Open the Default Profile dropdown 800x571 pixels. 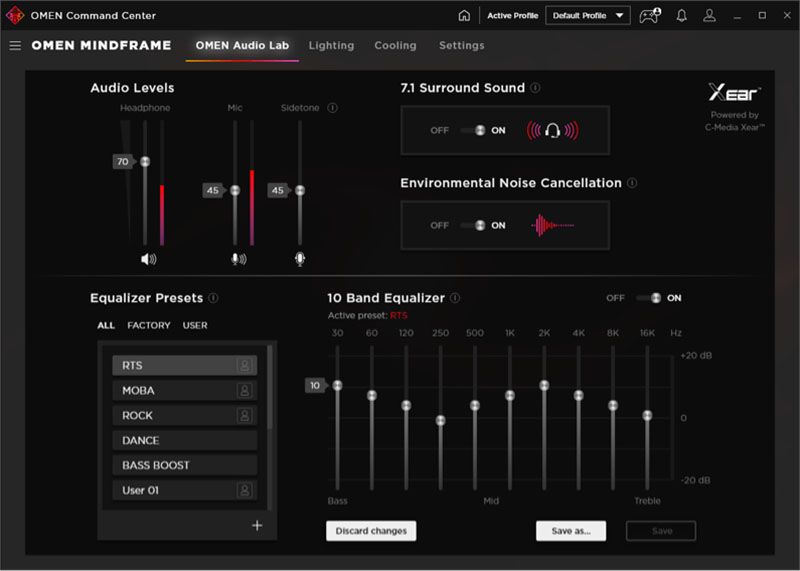coord(587,16)
